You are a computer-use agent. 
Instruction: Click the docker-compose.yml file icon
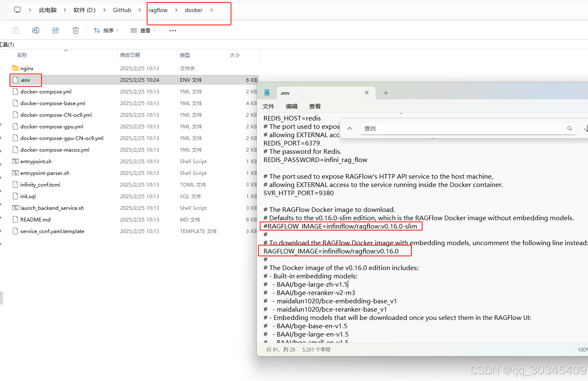pyautogui.click(x=15, y=91)
